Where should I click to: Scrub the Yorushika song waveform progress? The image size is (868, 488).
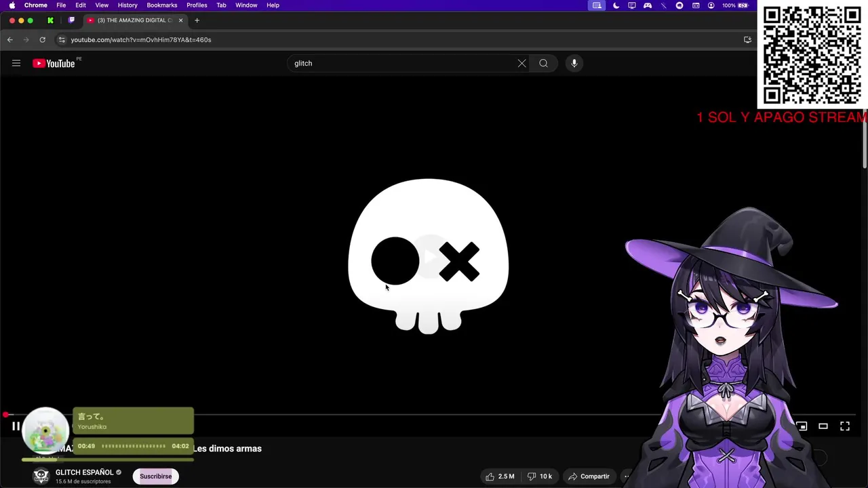pyautogui.click(x=134, y=446)
